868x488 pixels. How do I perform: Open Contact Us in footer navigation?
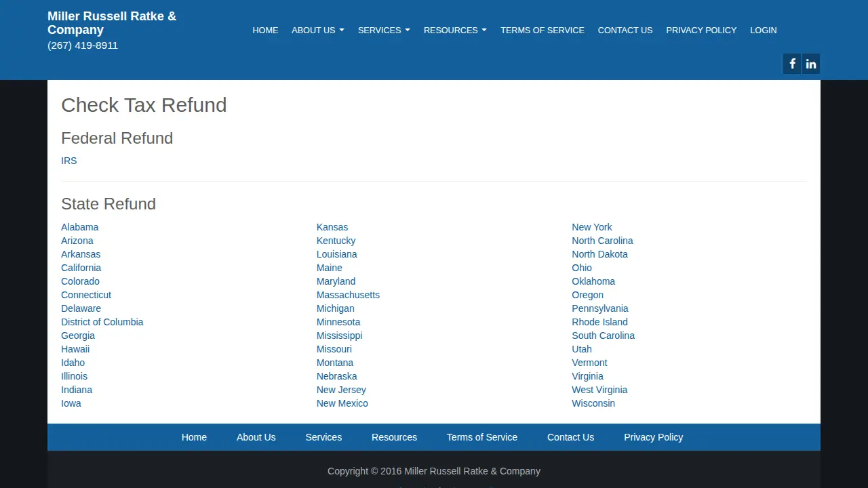coord(571,437)
